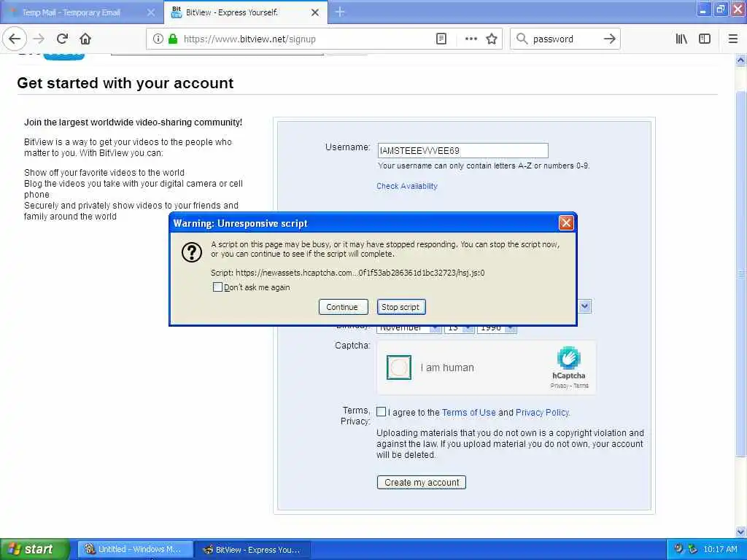Open the Privacy Policy link
The width and height of the screenshot is (747, 560).
coord(543,413)
